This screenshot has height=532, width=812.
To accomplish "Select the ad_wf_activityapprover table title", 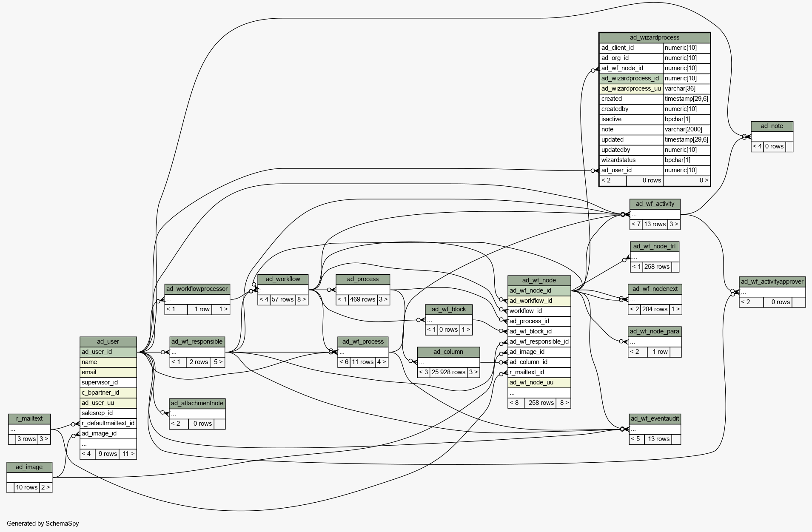I will (x=772, y=282).
